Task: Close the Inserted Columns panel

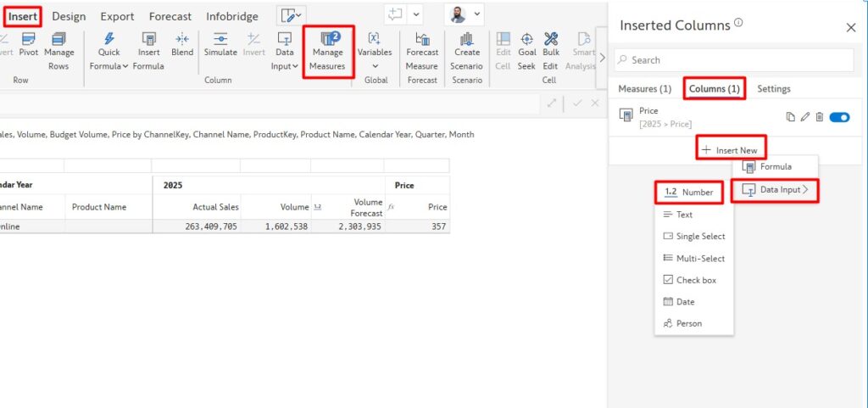Action: [x=851, y=27]
